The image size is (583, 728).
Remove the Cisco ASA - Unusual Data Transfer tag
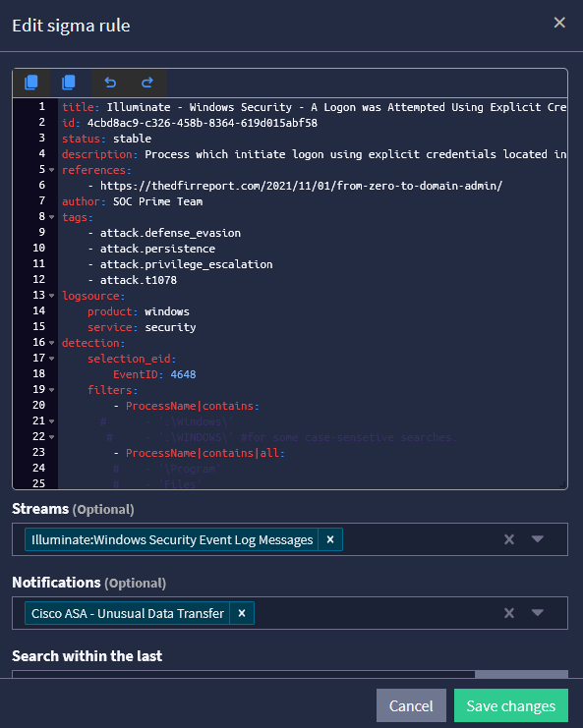pyautogui.click(x=242, y=613)
